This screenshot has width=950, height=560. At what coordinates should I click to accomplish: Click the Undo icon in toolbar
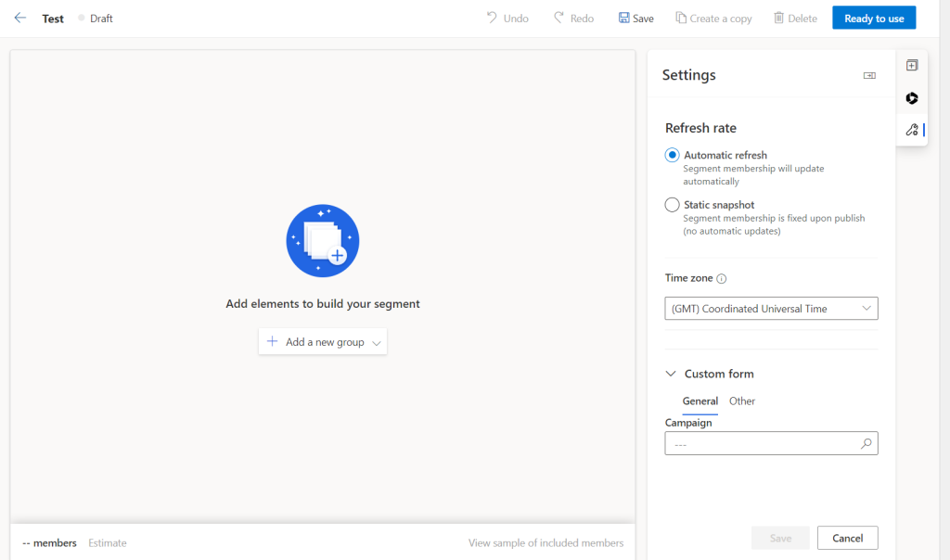(492, 18)
